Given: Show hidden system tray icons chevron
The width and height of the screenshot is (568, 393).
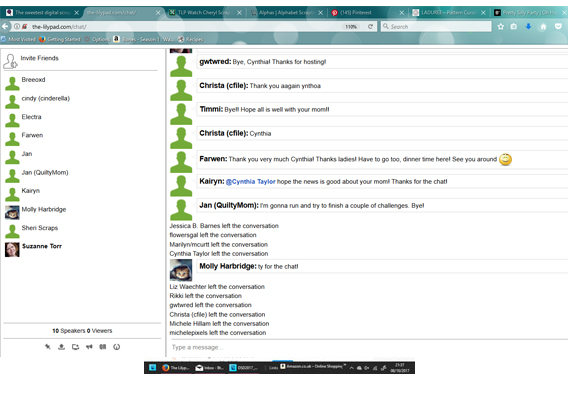Looking at the screenshot, I should coord(351,368).
